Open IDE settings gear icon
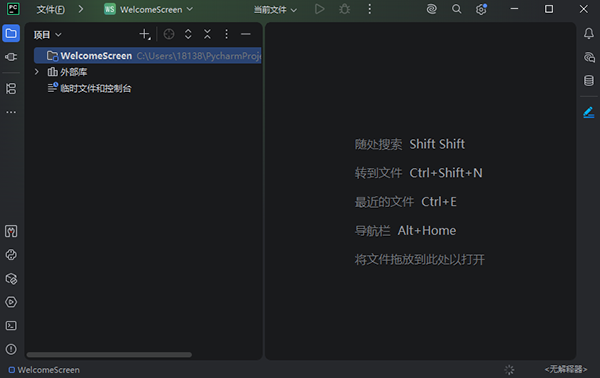The image size is (600, 378). pyautogui.click(x=481, y=9)
